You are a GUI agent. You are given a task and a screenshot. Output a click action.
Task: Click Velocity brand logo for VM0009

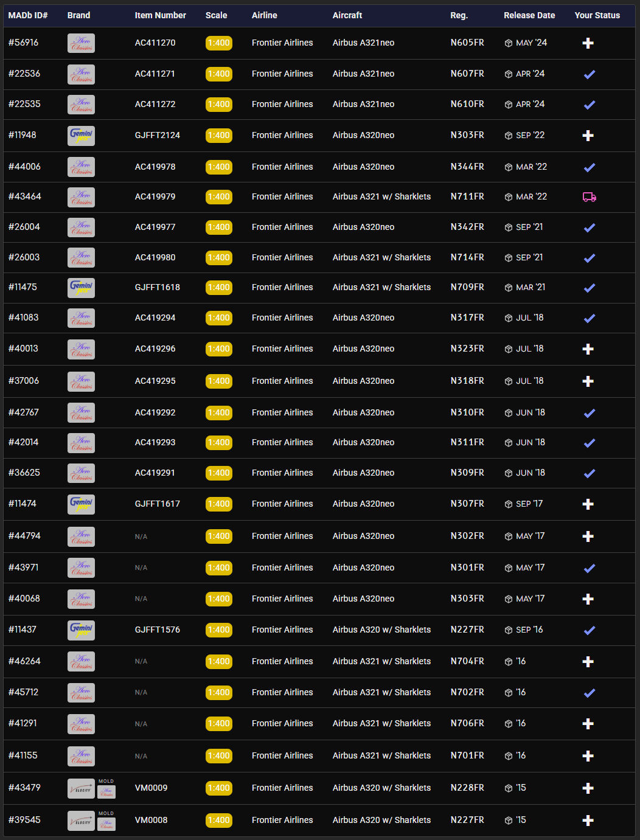point(81,788)
